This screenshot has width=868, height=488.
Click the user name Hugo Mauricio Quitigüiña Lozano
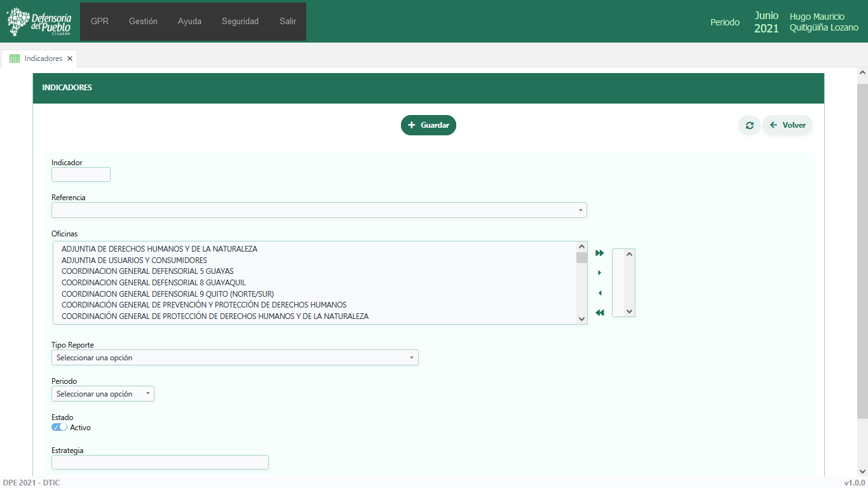tap(824, 22)
